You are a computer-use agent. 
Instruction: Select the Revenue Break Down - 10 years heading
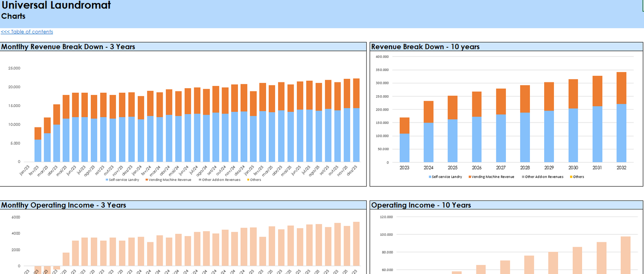click(x=425, y=47)
